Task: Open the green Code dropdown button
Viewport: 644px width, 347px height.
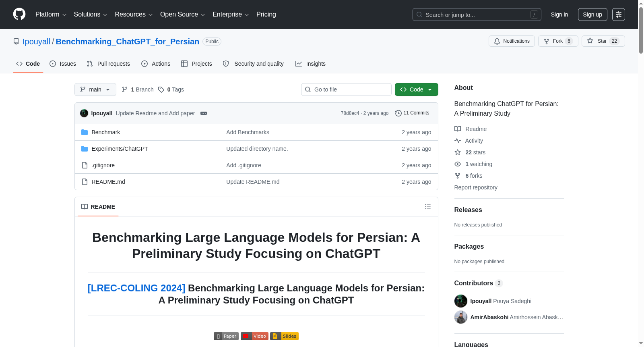Action: 417,89
